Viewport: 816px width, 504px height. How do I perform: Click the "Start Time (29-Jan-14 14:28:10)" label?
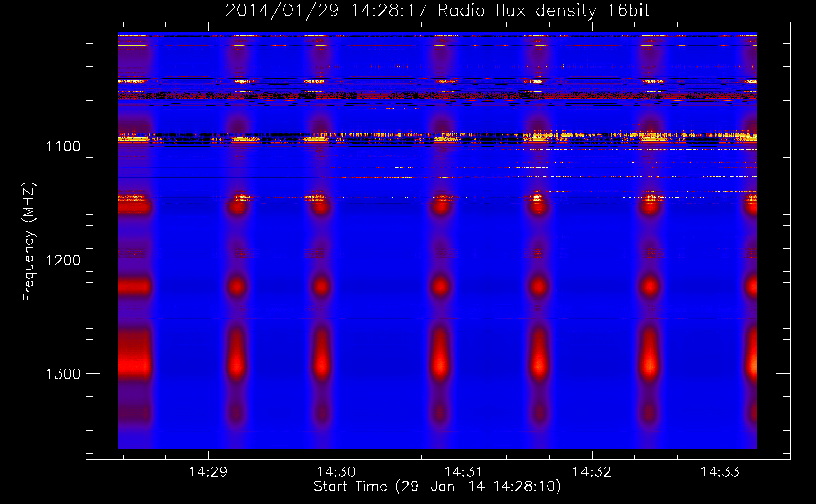(437, 487)
